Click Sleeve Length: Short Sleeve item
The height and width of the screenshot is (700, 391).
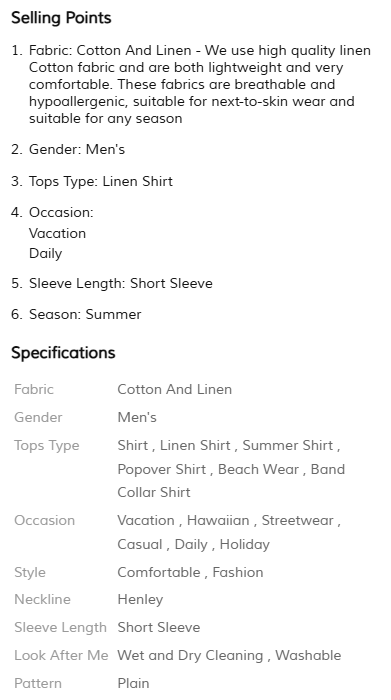121,283
